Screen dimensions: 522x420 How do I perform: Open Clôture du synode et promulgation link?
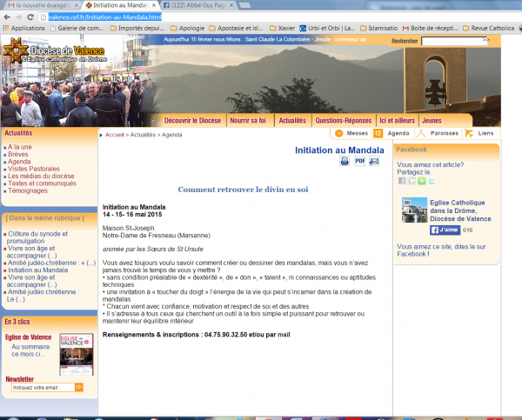pyautogui.click(x=37, y=237)
